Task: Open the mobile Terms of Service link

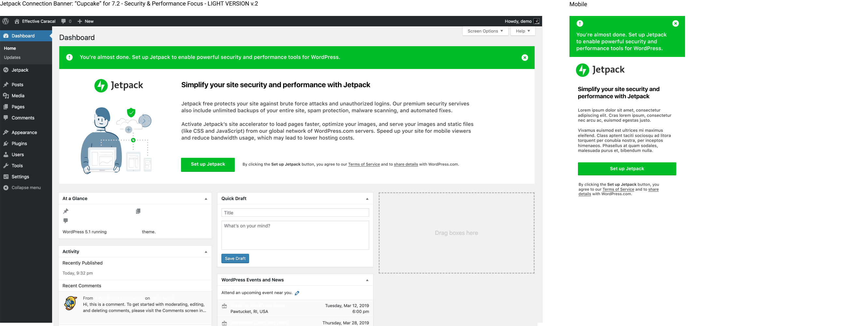Action: pos(618,189)
